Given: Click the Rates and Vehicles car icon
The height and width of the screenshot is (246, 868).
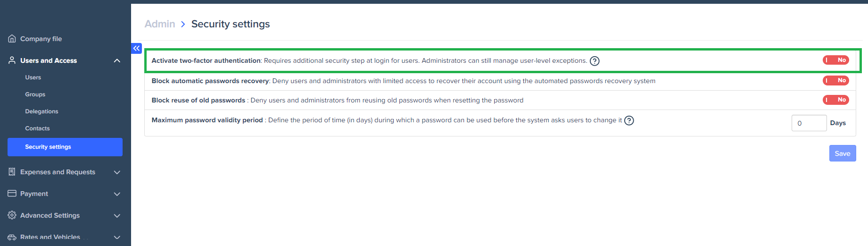Looking at the screenshot, I should (12, 238).
